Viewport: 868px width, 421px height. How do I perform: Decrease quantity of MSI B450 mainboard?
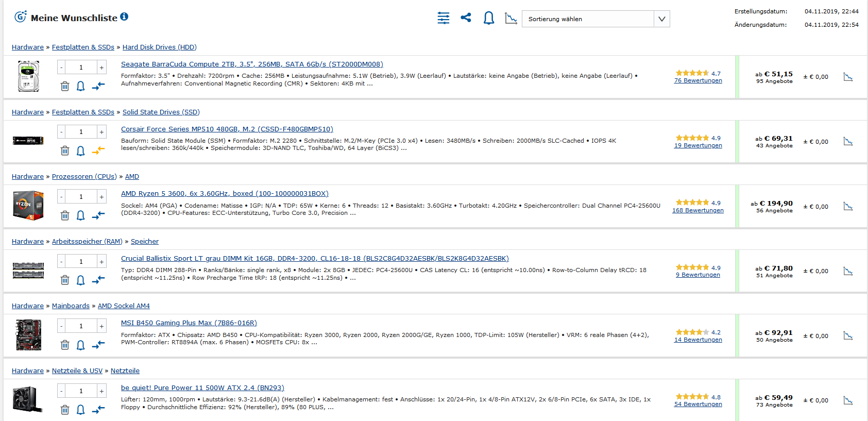pyautogui.click(x=61, y=326)
